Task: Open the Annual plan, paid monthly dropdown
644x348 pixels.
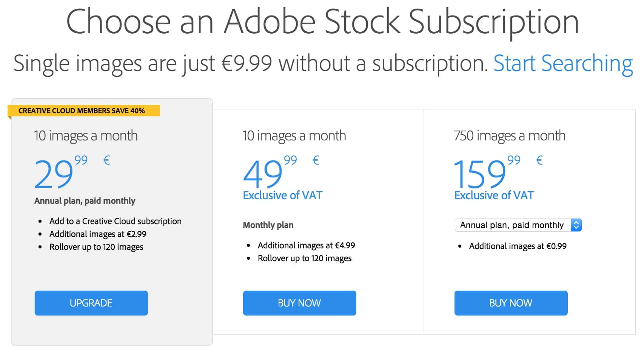Action: coord(518,225)
